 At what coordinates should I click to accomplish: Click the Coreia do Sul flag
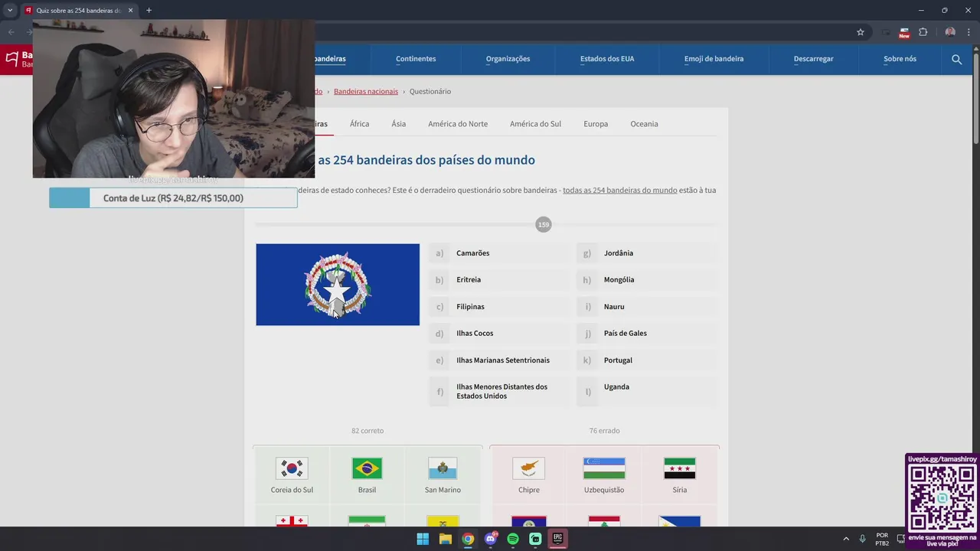[292, 468]
